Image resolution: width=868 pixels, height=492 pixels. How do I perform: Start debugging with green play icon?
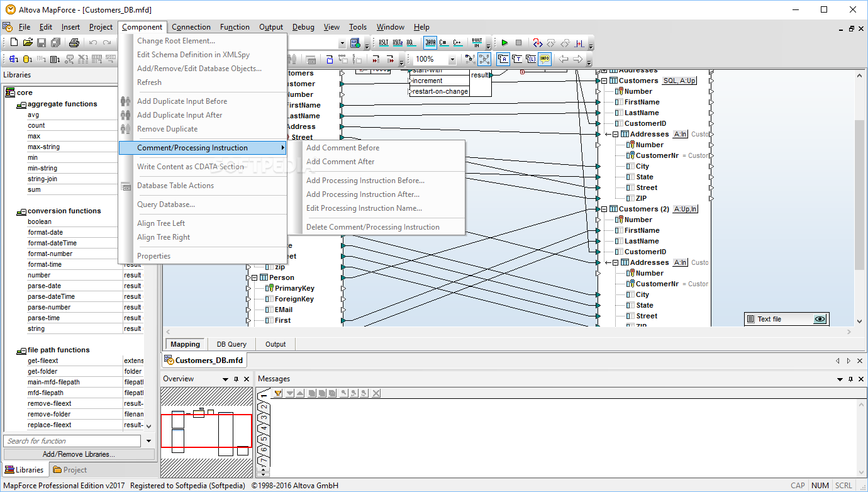[x=504, y=43]
